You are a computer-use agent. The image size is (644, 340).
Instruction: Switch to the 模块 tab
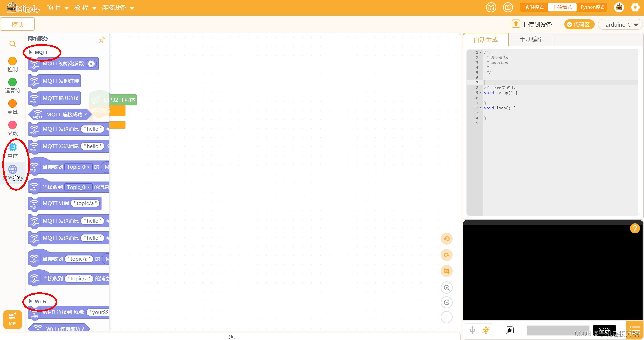(x=18, y=24)
